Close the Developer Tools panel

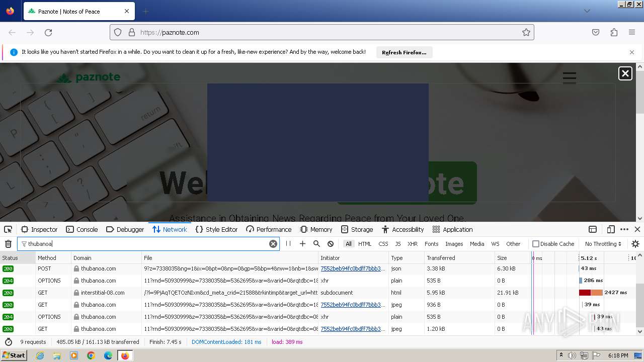tap(637, 229)
